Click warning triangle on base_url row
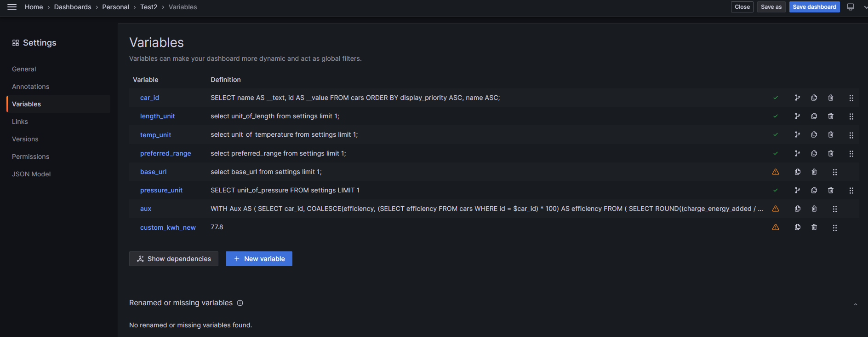 (776, 172)
